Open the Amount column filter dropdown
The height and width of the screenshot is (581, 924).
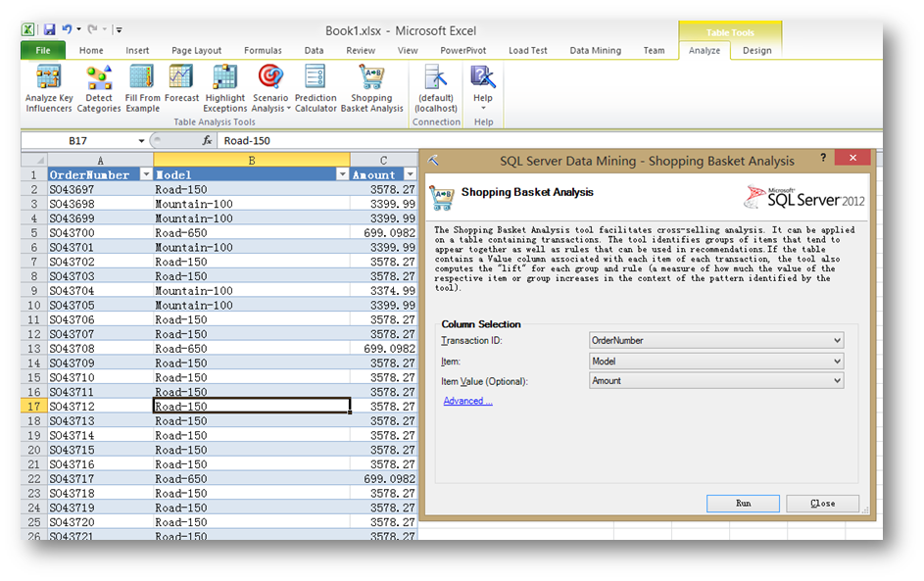pyautogui.click(x=411, y=174)
